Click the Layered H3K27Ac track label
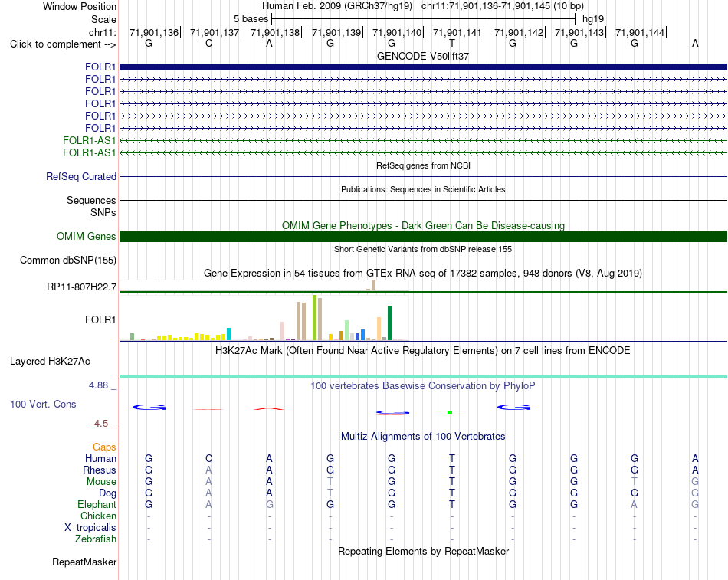 50,362
